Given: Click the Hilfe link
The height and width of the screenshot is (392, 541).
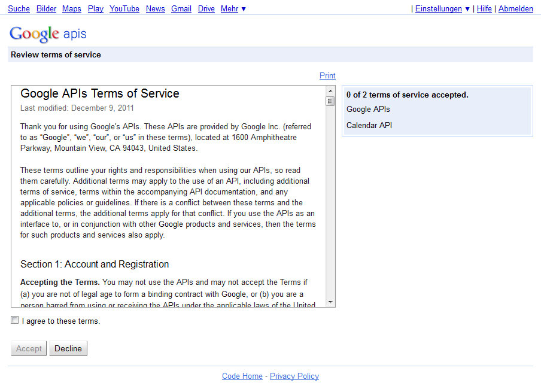Looking at the screenshot, I should (x=484, y=8).
